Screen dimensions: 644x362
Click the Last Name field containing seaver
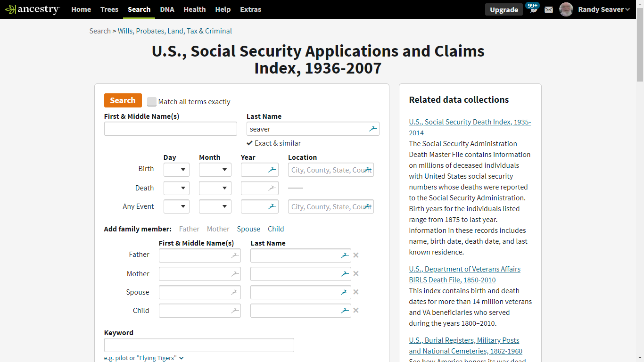tap(313, 129)
